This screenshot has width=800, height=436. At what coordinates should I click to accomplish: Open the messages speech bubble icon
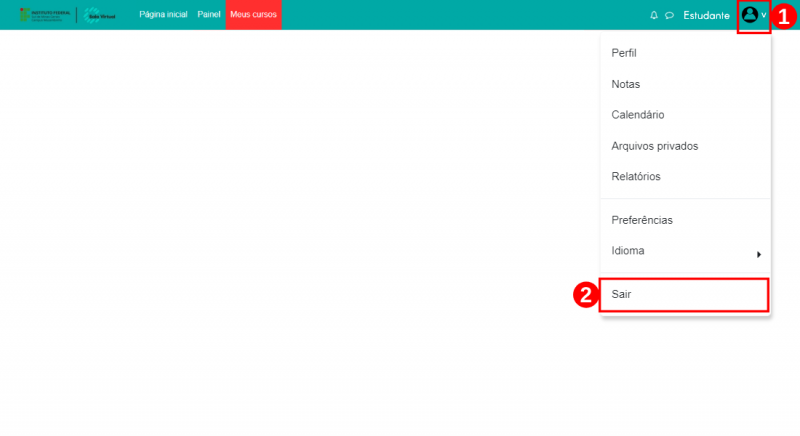pyautogui.click(x=669, y=15)
